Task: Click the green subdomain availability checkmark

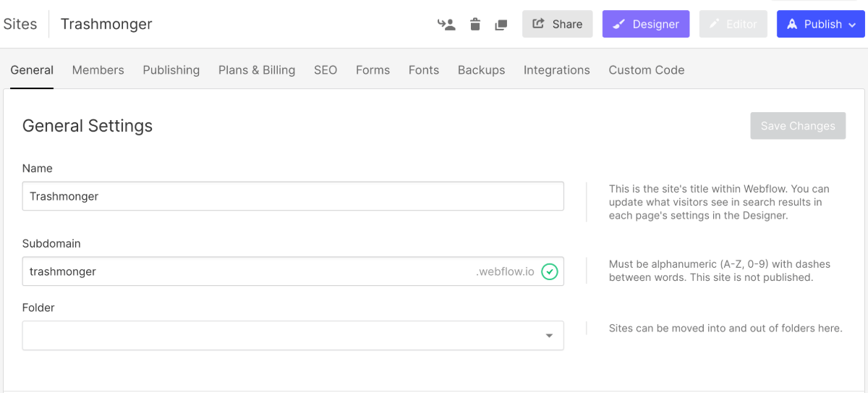Action: 550,272
